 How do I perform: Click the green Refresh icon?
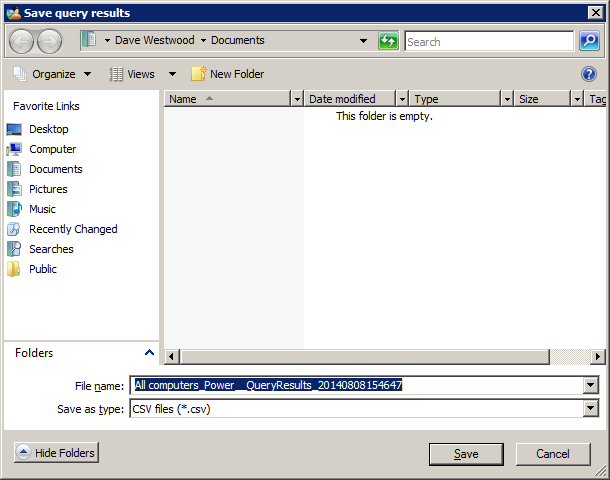pyautogui.click(x=388, y=41)
